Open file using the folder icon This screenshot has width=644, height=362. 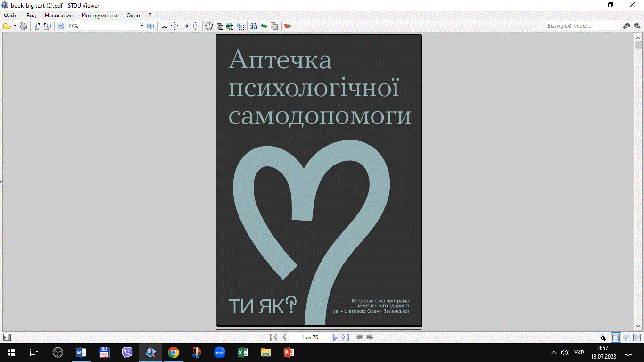click(x=7, y=26)
